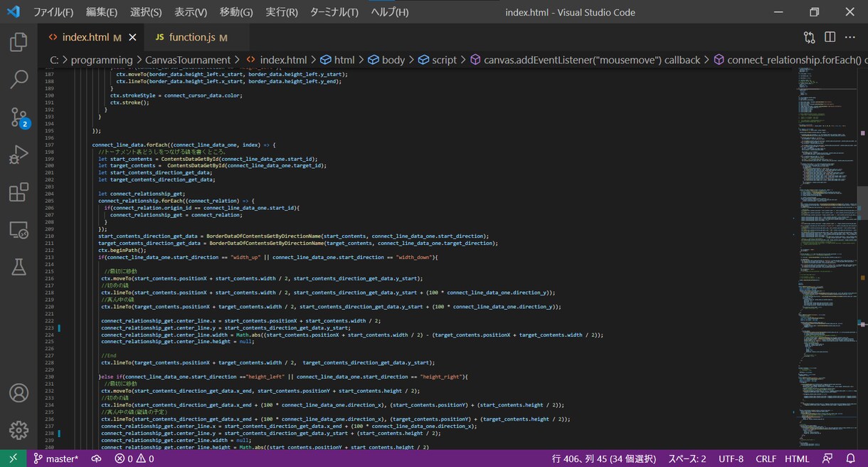Viewport: 868px width, 467px height.
Task: Open changes compare icon in editor toolbar
Action: [x=810, y=37]
